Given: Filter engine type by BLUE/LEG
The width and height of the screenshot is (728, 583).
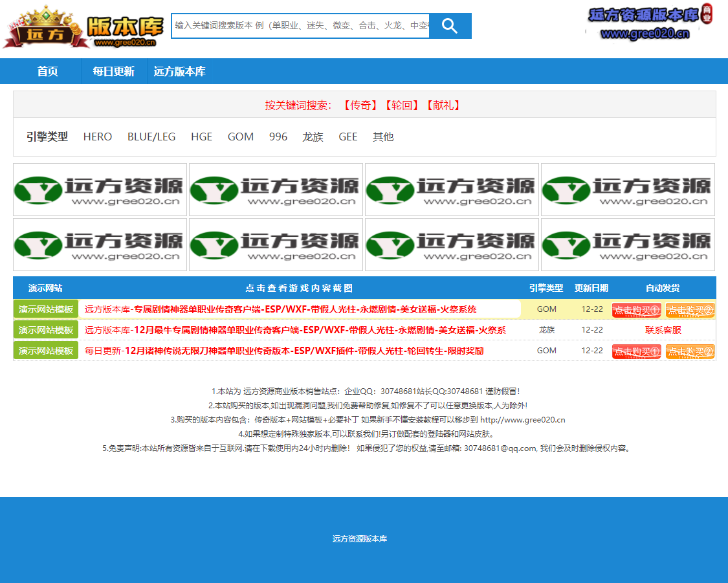Looking at the screenshot, I should tap(151, 137).
